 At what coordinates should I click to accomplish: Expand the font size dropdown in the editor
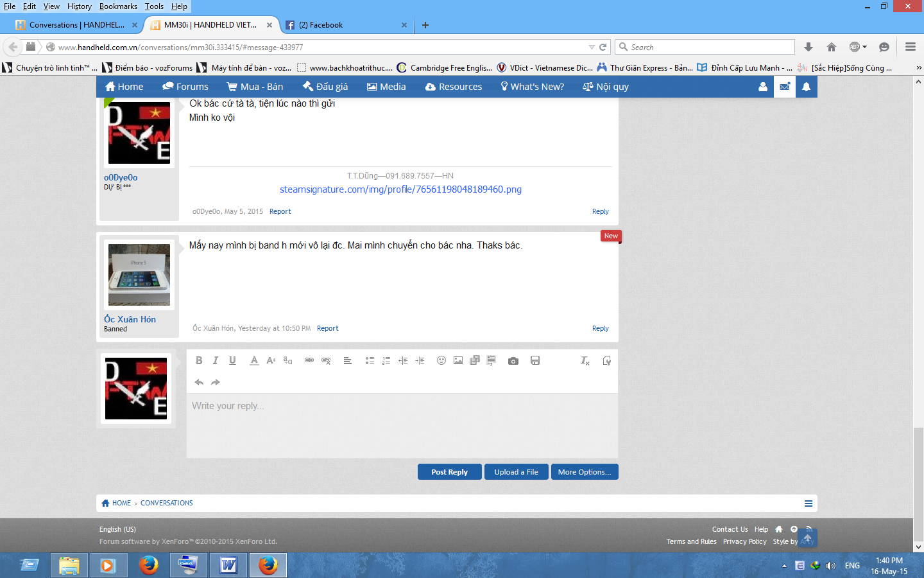click(271, 360)
